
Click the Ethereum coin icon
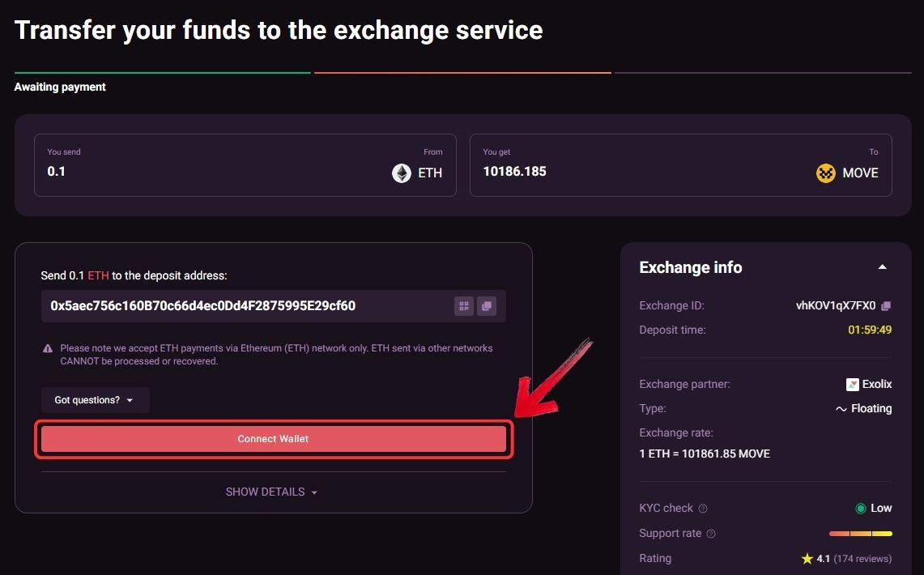(x=402, y=172)
